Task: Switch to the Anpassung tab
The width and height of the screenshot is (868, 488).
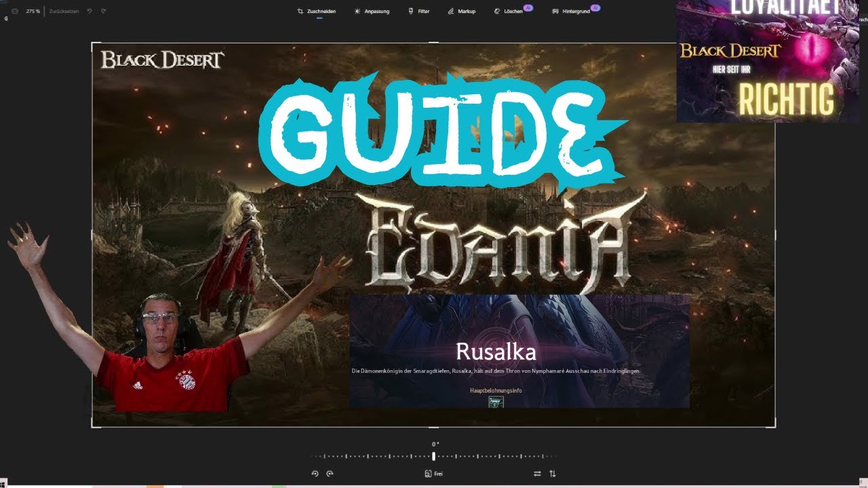Action: coord(372,12)
